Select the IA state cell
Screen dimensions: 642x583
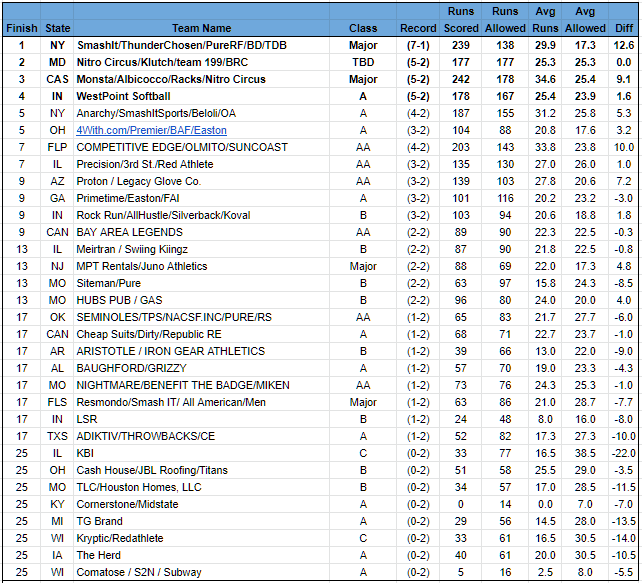click(x=57, y=555)
